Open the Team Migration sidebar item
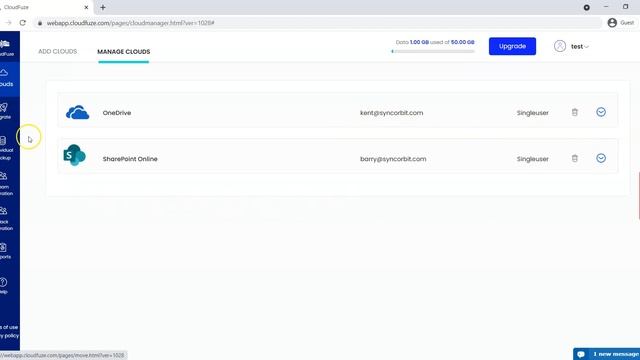This screenshot has height=360, width=640. pos(6,184)
